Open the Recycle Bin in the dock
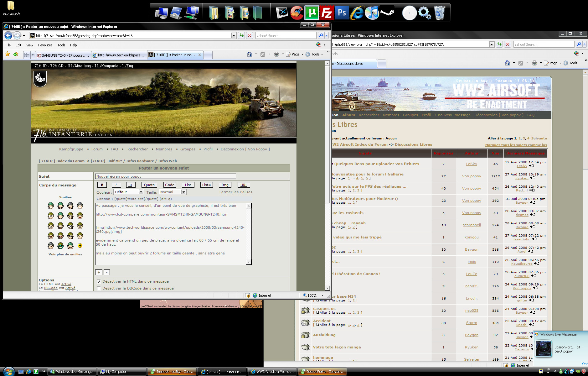The image size is (588, 376). coord(440,13)
